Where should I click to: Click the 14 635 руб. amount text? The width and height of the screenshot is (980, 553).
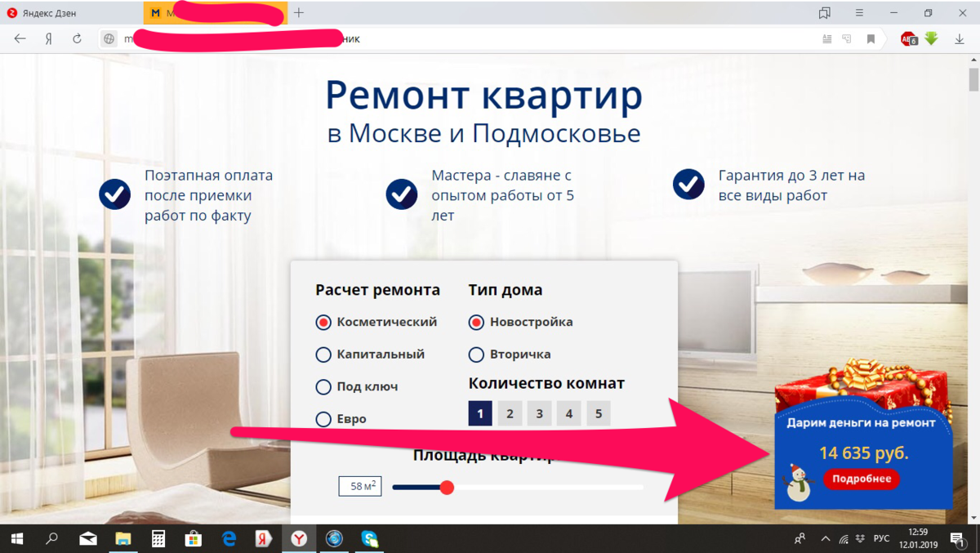864,453
